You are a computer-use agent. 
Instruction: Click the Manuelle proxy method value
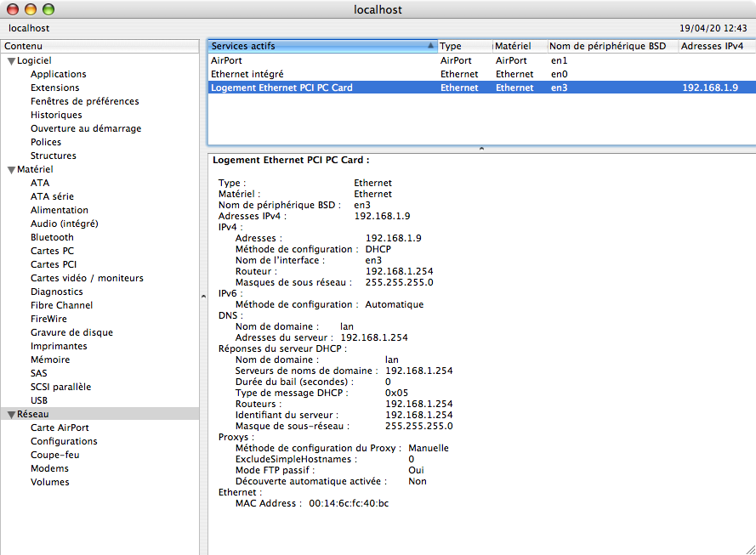[428, 448]
